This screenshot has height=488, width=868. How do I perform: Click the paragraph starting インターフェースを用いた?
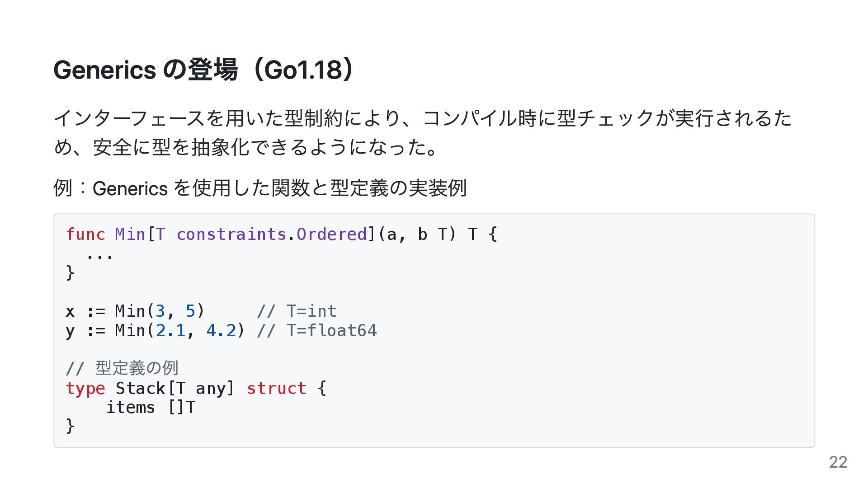423,133
